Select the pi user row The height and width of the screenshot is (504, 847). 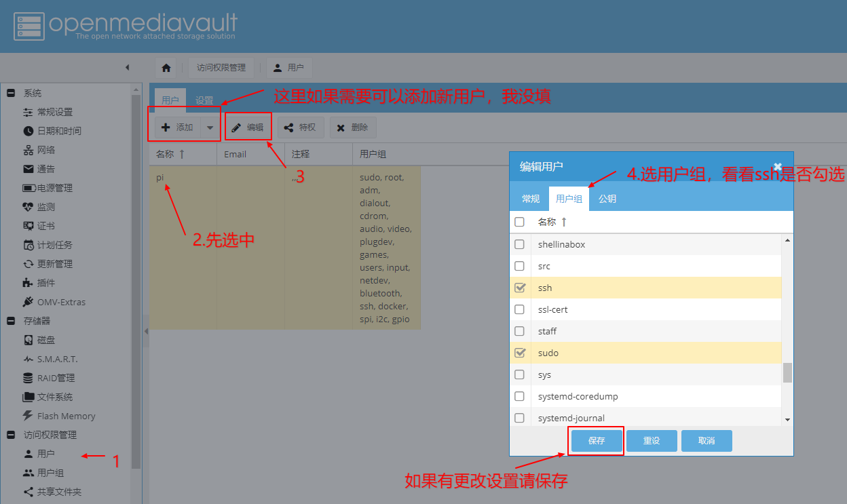tap(284, 248)
